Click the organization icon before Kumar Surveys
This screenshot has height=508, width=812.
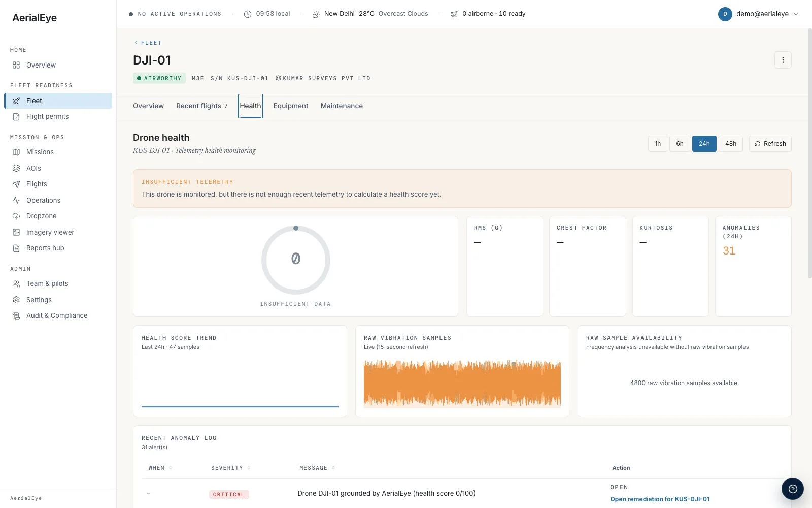click(x=278, y=78)
